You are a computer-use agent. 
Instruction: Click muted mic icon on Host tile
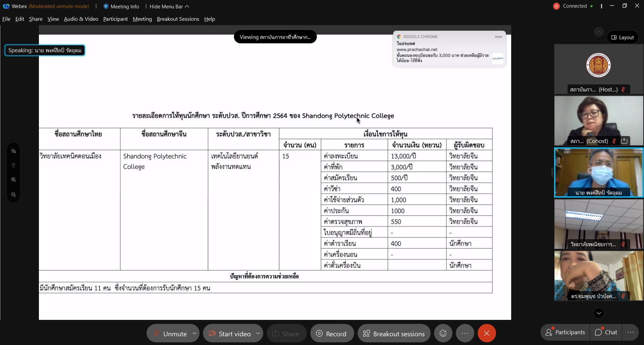click(623, 89)
